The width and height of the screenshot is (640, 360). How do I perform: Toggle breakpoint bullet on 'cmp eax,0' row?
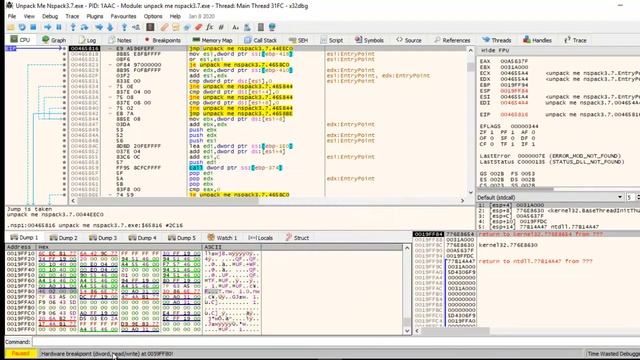coord(64,189)
